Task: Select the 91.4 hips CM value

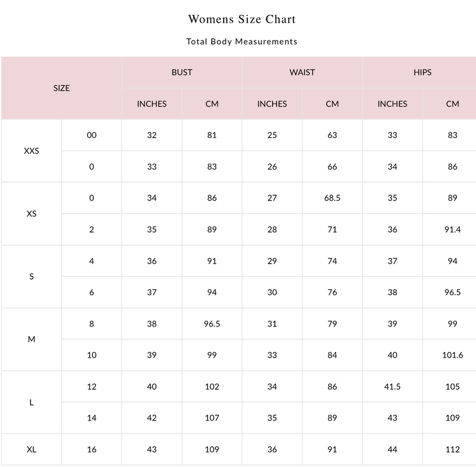Action: (x=452, y=230)
